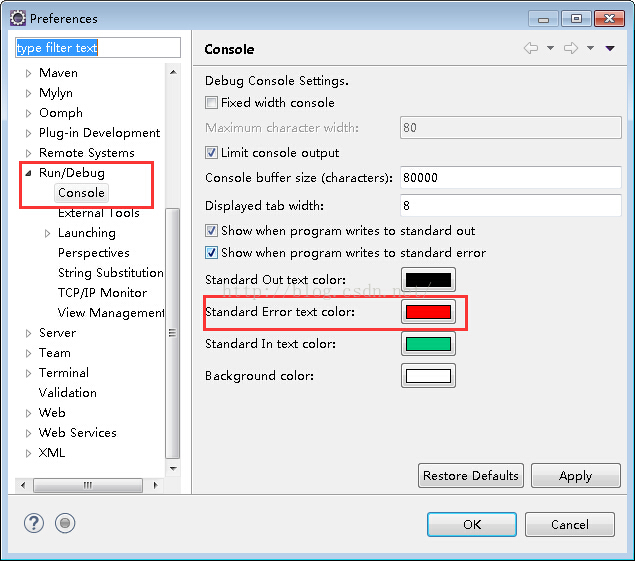Enable the Fixed width console checkbox
This screenshot has width=635, height=561.
point(211,102)
